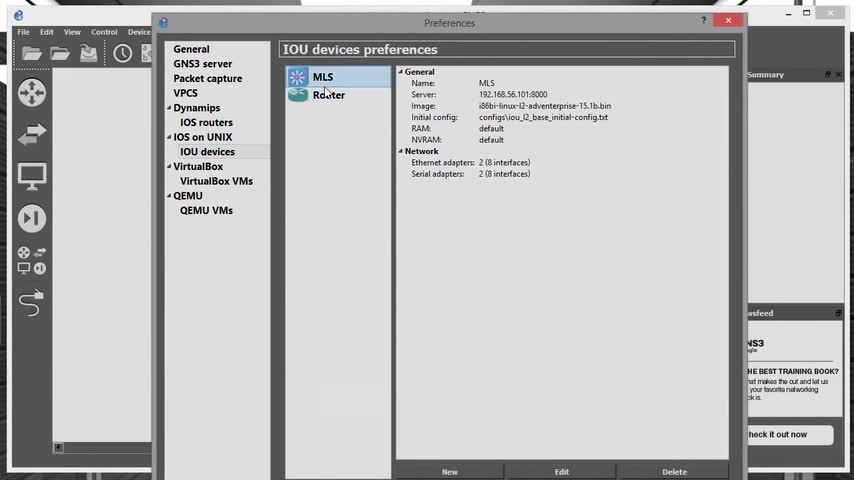Click the Name MLS details row
854x480 pixels.
click(453, 83)
